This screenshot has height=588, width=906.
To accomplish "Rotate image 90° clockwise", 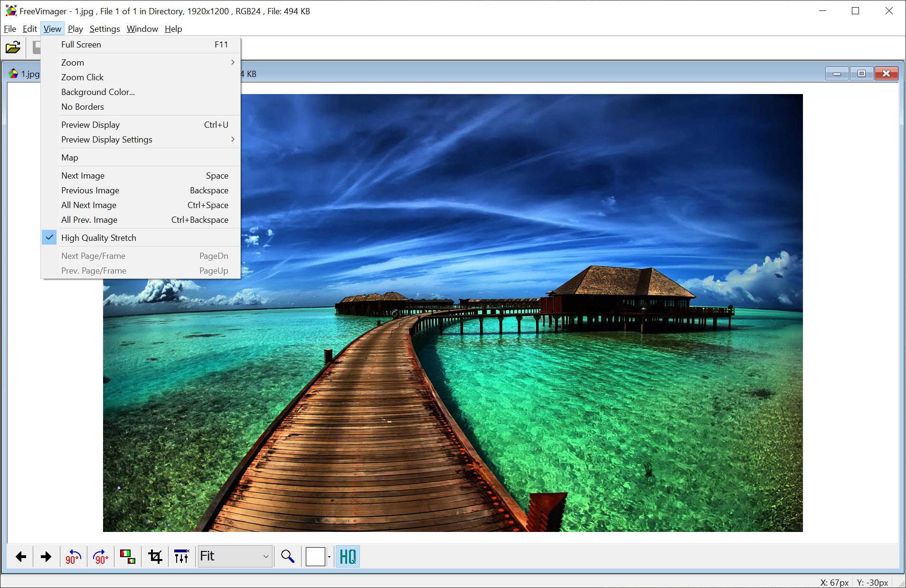I will pos(101,557).
